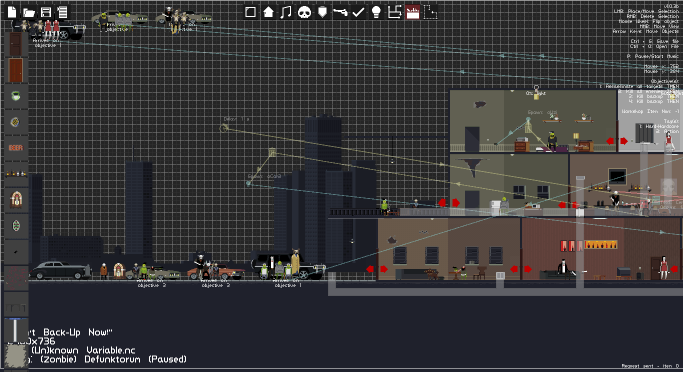The height and width of the screenshot is (372, 683).
Task: Create a new level with the blank page icon
Action: pyautogui.click(x=12, y=12)
